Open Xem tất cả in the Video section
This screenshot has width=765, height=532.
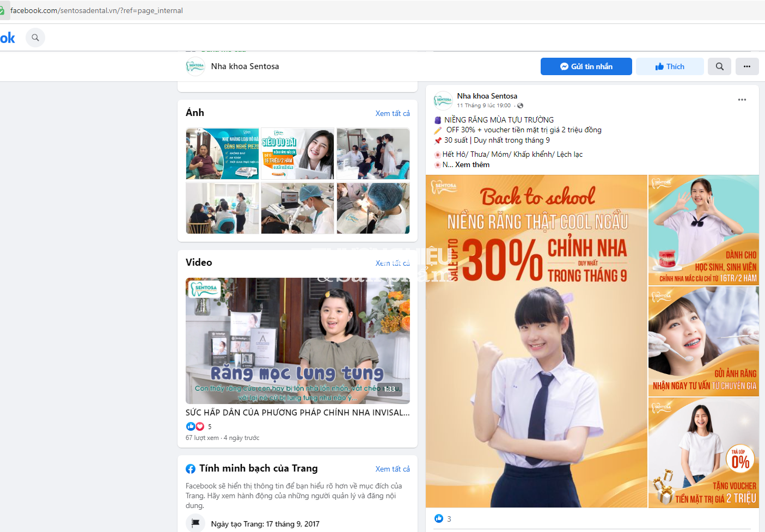393,262
